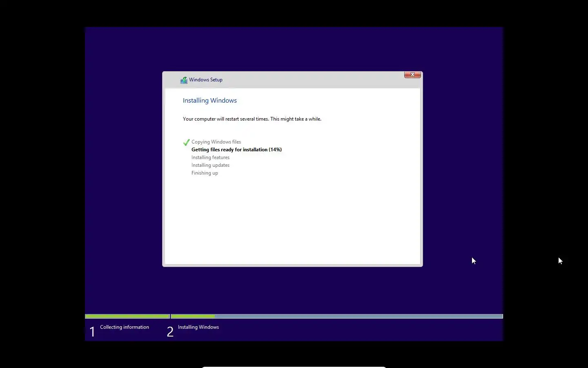Click the Installing Windows progress bar
The image size is (588, 368).
pyautogui.click(x=337, y=316)
